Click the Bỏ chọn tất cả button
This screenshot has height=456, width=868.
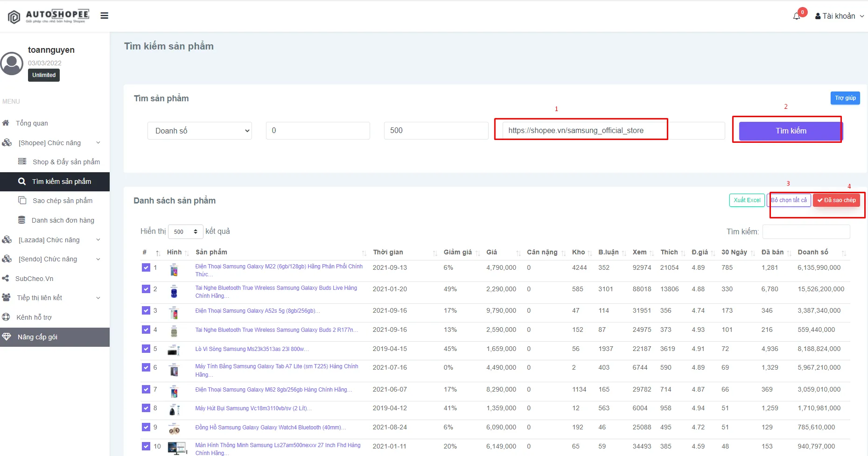click(789, 200)
